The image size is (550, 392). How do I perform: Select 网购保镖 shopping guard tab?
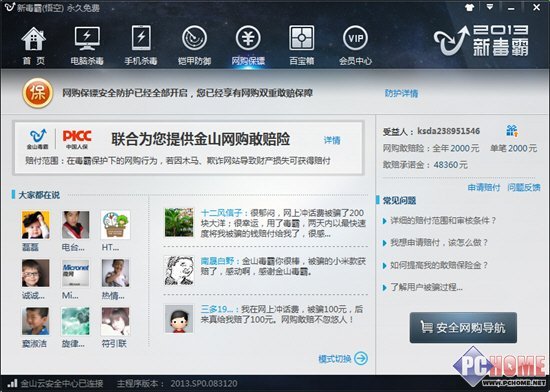coord(248,46)
